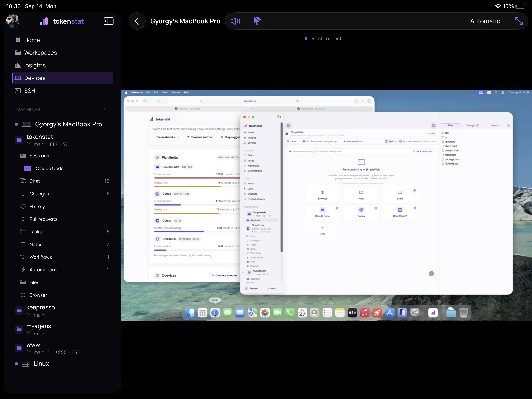532x399 pixels.
Task: Open Insights in the sidebar
Action: click(x=62, y=65)
